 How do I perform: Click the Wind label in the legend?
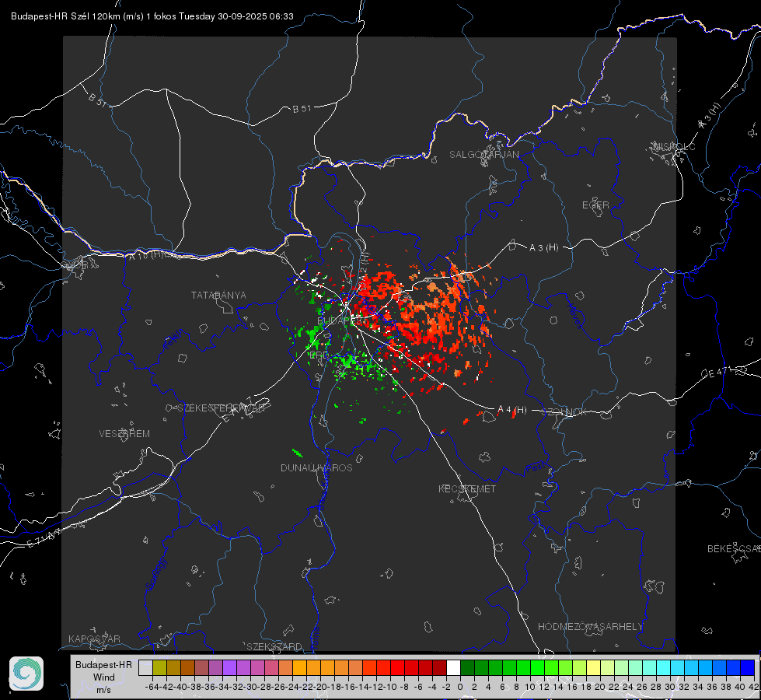(103, 677)
